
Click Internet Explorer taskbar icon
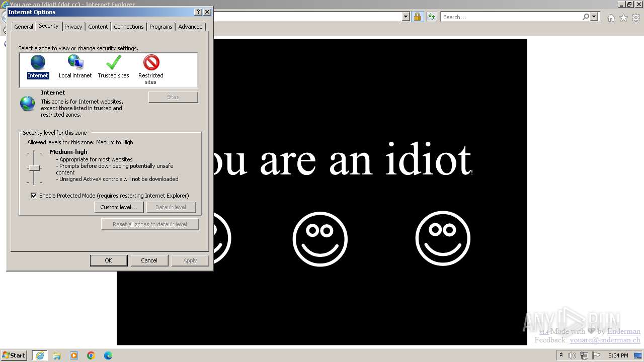pos(40,355)
